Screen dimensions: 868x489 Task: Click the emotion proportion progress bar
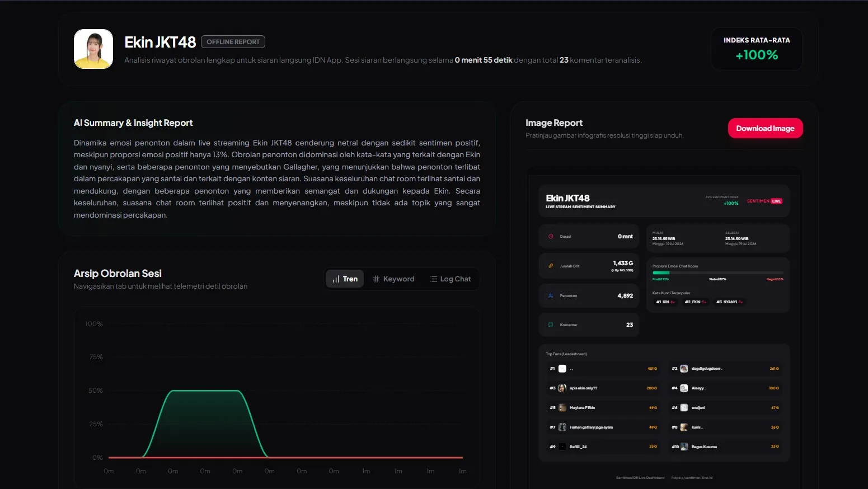[718, 272]
